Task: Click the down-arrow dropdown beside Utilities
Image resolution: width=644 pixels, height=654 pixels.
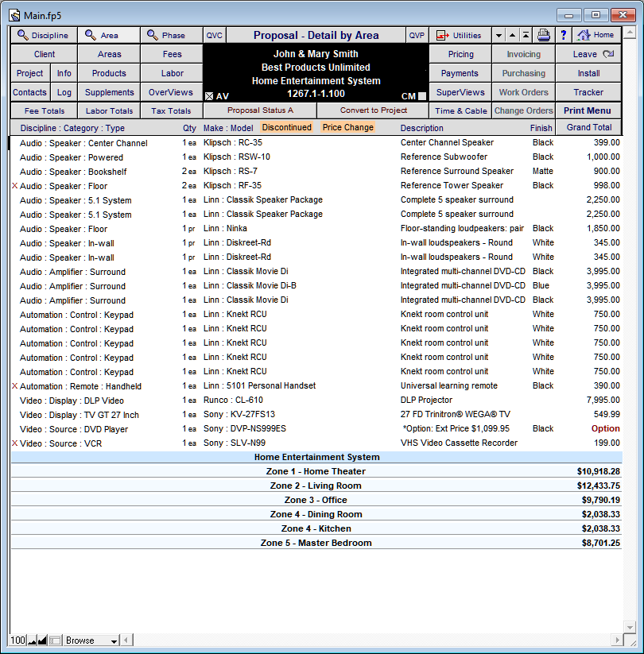Action: point(499,36)
